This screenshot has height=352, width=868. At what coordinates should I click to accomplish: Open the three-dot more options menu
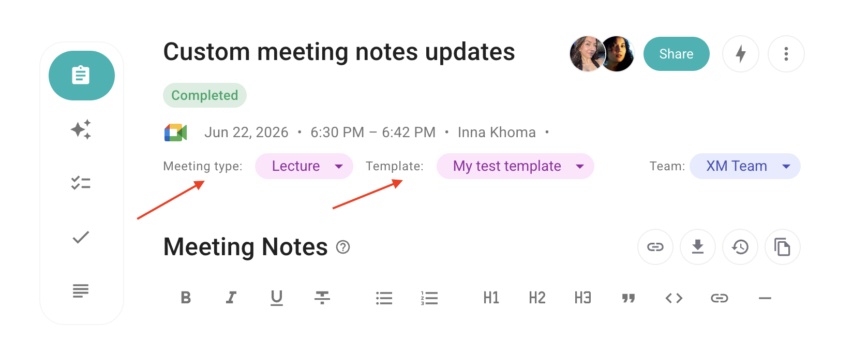coord(786,54)
